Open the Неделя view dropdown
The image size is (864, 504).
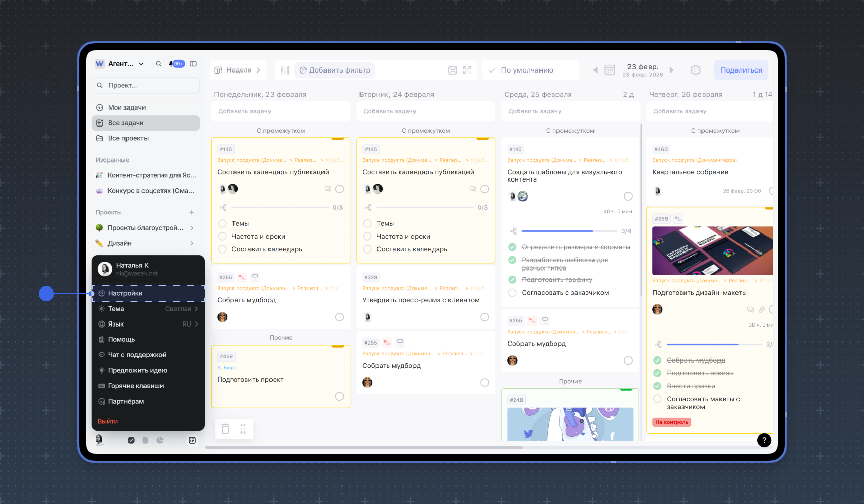(238, 70)
